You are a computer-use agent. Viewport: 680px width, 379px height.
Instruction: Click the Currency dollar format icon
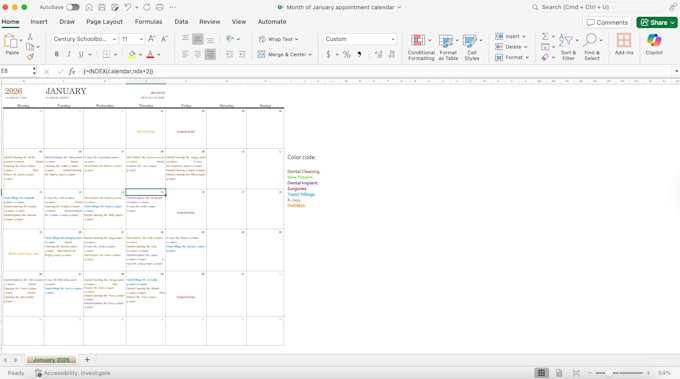(x=328, y=54)
